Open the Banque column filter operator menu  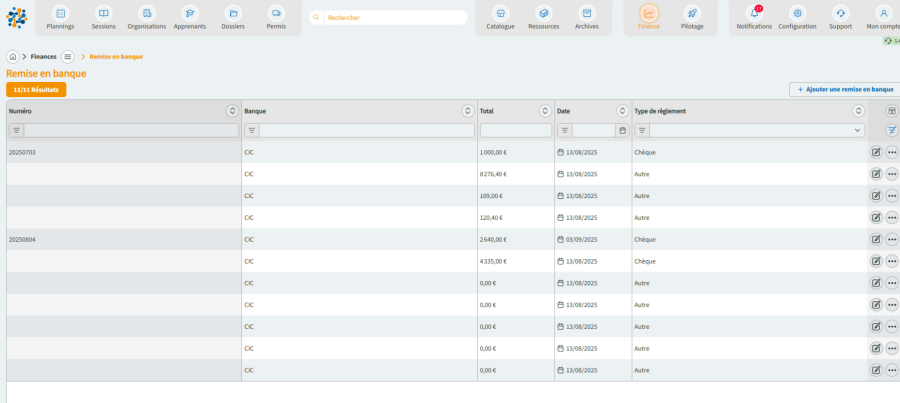tap(251, 130)
